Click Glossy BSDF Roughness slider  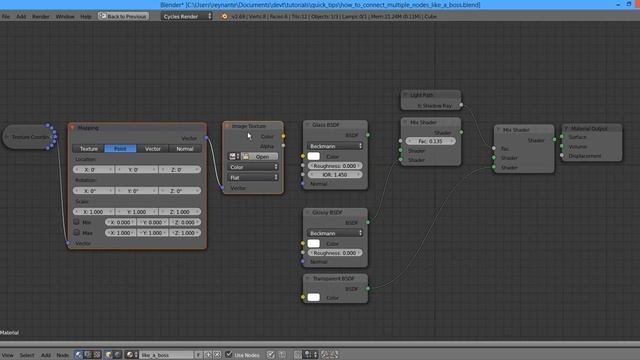pos(335,253)
